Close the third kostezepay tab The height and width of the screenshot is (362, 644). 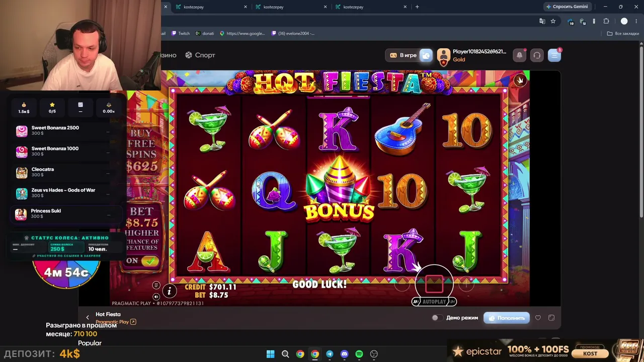click(405, 7)
